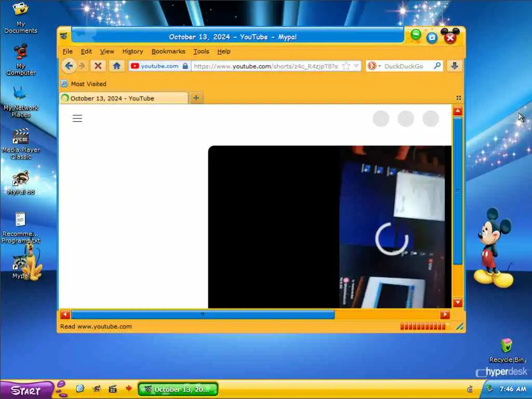Open My Computer desktop icon

point(21,60)
